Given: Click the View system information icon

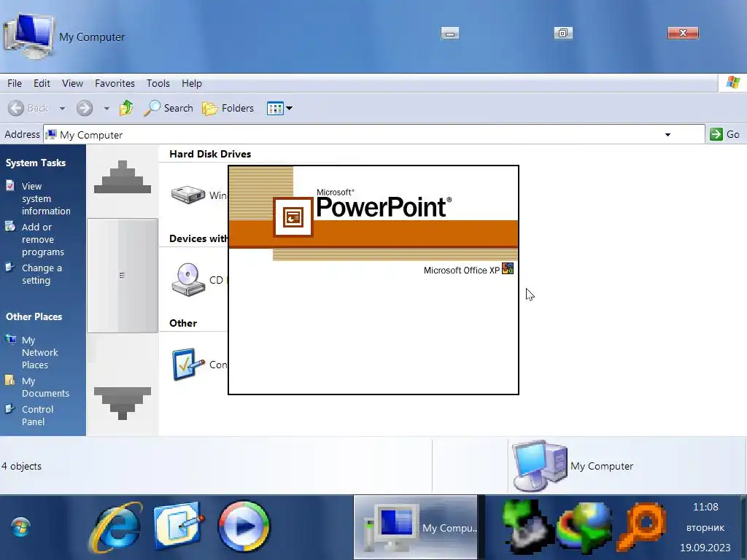Looking at the screenshot, I should [x=10, y=185].
